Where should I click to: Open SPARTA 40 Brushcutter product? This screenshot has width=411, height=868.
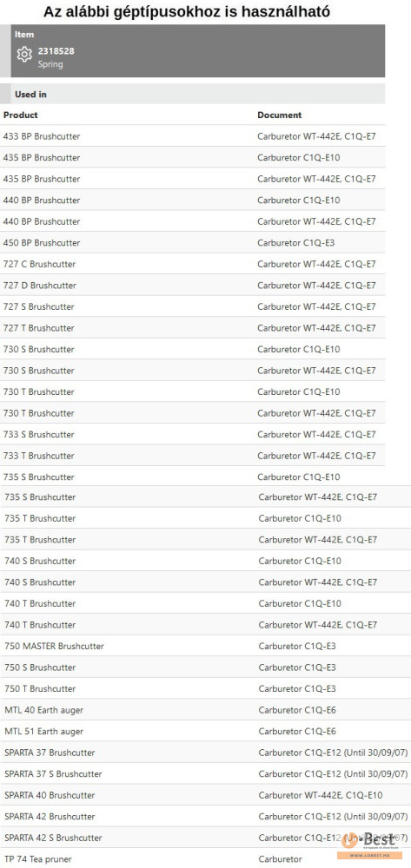click(x=50, y=795)
